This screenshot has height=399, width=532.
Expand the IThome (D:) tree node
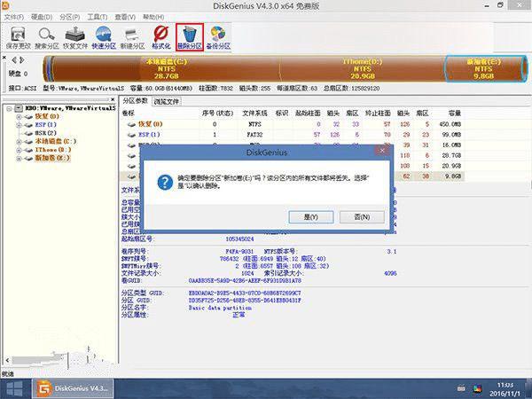click(19, 150)
